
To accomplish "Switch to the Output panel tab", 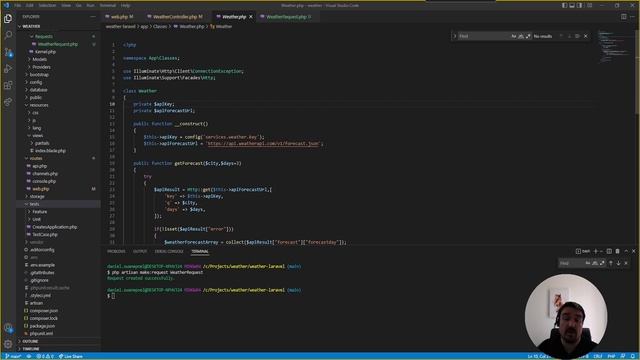I will click(x=140, y=251).
